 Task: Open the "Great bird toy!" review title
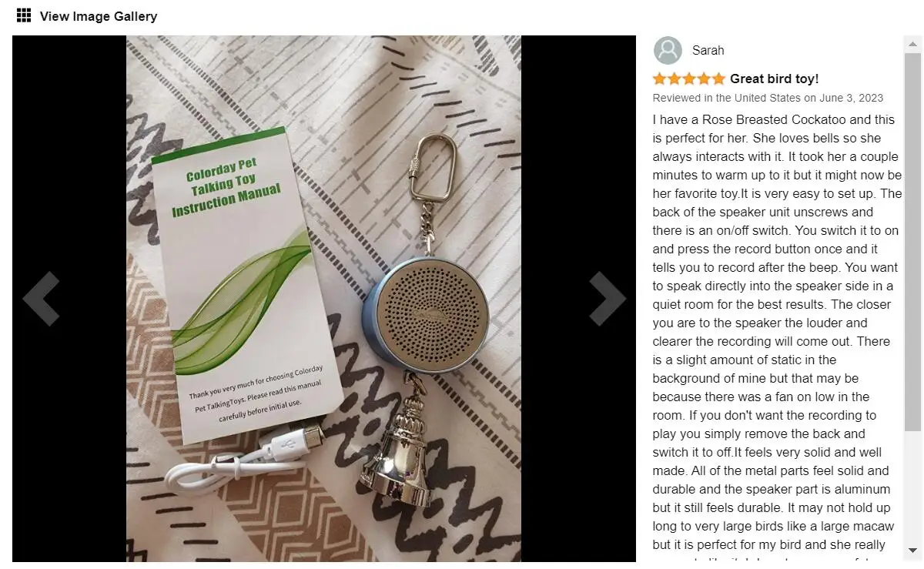pos(774,79)
